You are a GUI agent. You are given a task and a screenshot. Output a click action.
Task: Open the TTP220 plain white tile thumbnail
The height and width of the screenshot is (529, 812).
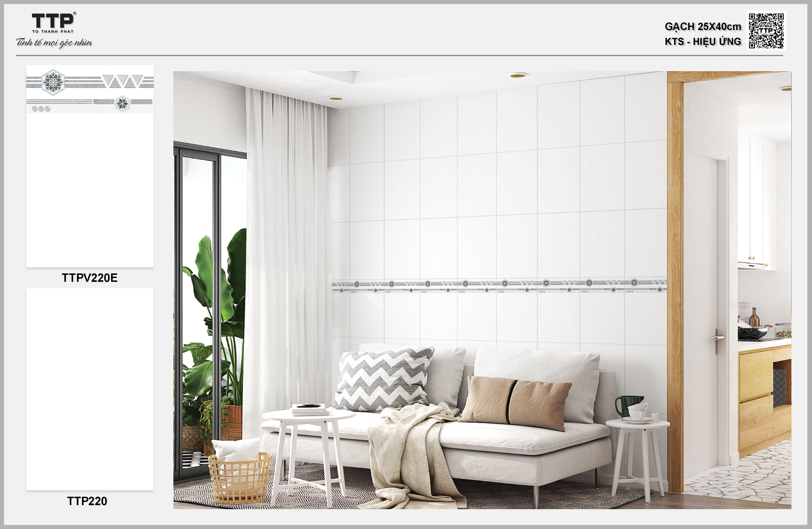coord(90,389)
